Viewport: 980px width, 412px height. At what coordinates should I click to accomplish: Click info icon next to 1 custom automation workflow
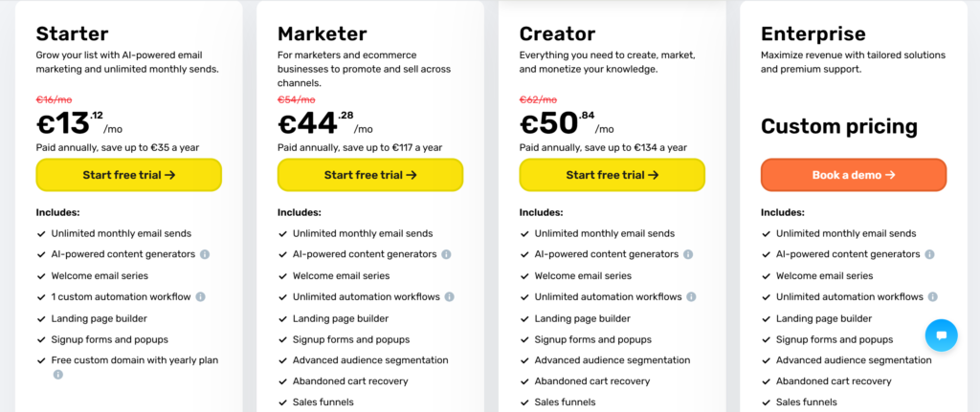click(x=200, y=297)
